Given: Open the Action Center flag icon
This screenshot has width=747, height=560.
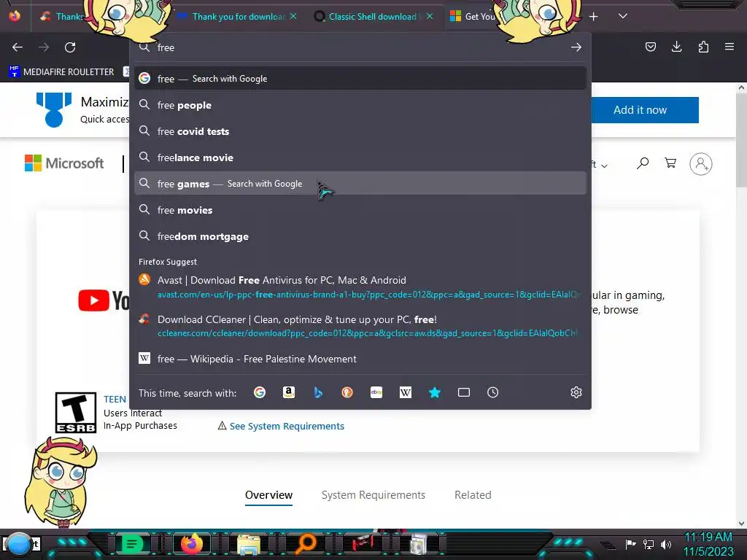Looking at the screenshot, I should coord(630,544).
